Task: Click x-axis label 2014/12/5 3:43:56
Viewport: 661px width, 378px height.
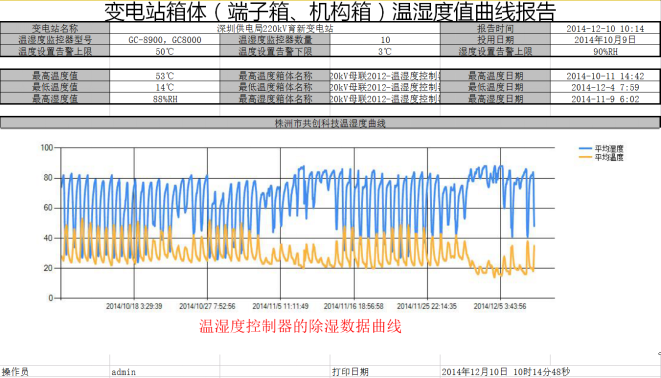Action: pyautogui.click(x=500, y=306)
